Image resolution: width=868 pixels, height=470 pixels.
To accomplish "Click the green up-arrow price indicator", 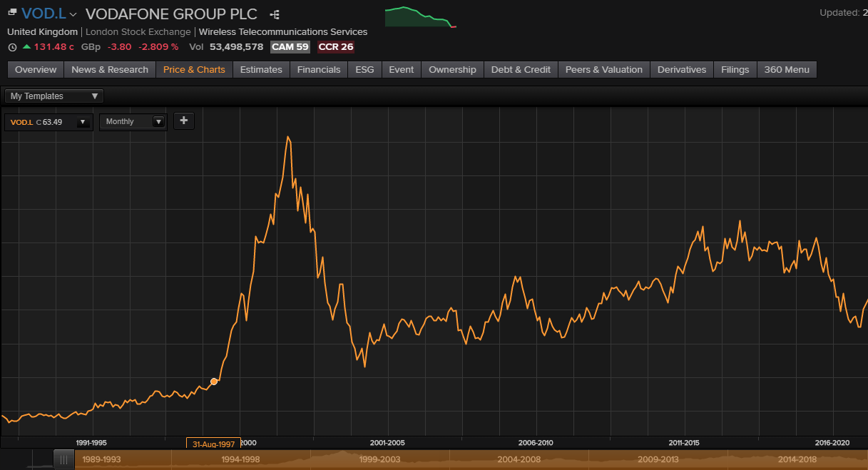I will point(27,47).
